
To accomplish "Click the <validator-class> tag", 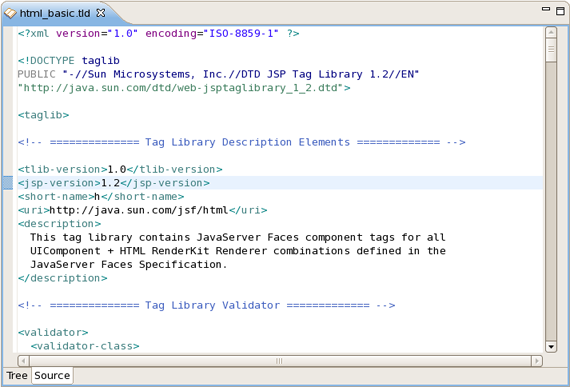I will tap(85, 346).
